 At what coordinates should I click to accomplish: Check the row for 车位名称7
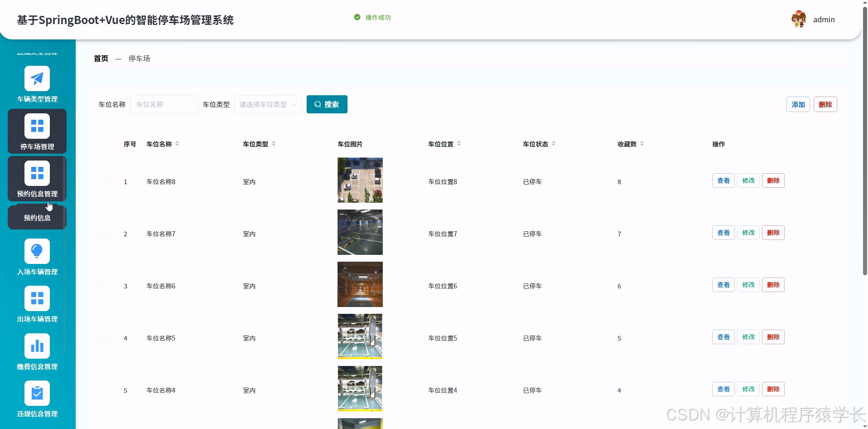pos(104,234)
